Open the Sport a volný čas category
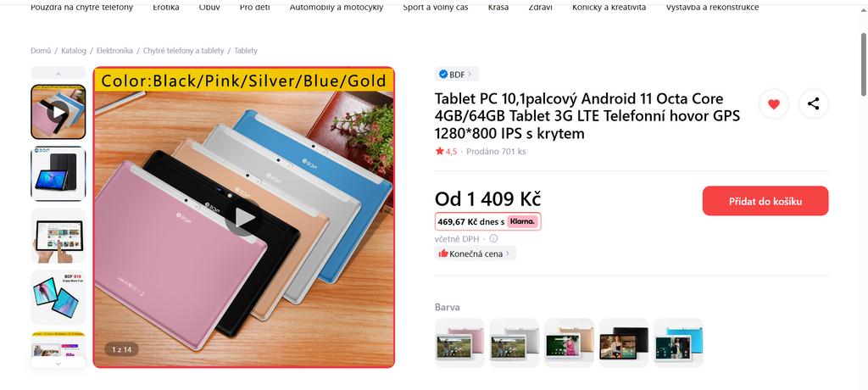This screenshot has height=390, width=868. pos(435,7)
